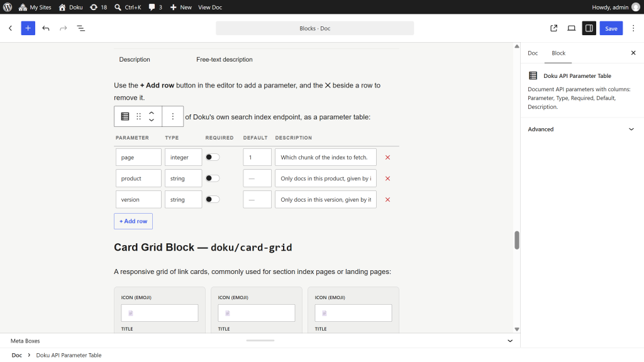View doc in a new tab

coord(553,28)
